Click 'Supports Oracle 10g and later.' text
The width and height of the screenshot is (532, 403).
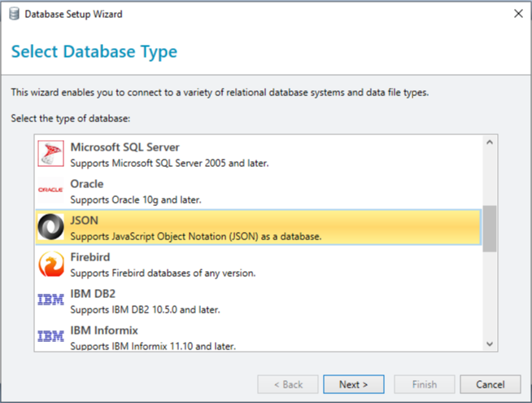tap(136, 200)
